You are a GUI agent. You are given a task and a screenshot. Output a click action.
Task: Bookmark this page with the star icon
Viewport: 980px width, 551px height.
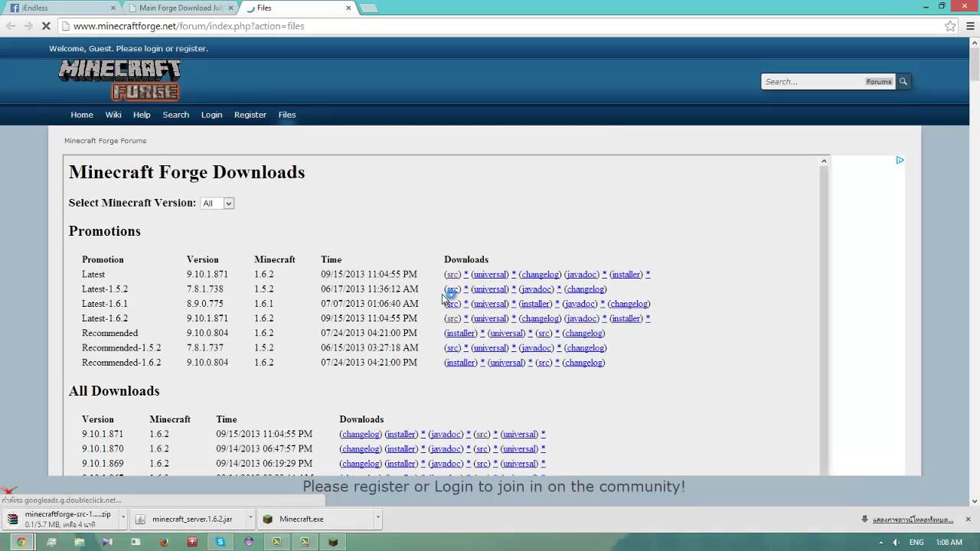point(950,26)
